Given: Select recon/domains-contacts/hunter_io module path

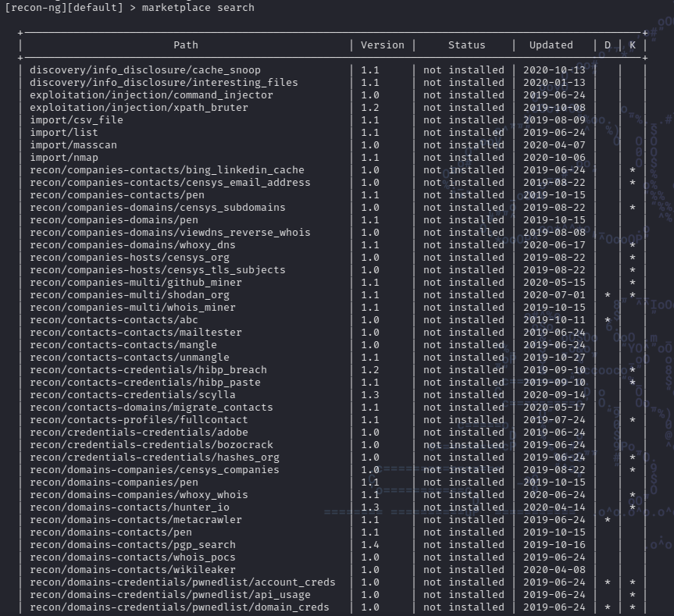Looking at the screenshot, I should (x=130, y=507).
